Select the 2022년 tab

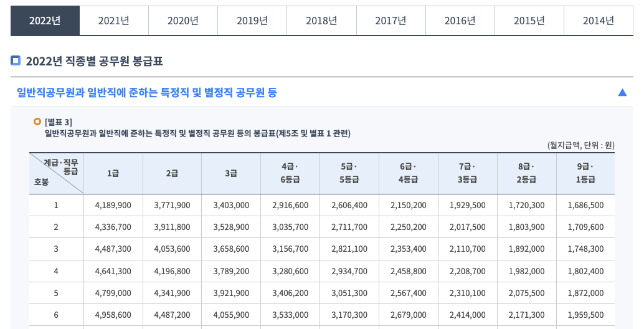click(x=45, y=21)
